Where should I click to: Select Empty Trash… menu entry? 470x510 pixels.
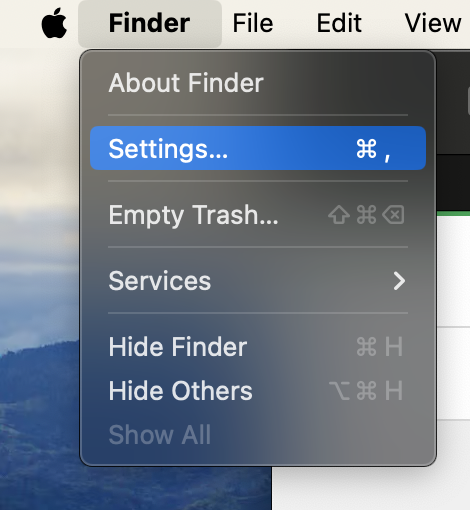258,215
